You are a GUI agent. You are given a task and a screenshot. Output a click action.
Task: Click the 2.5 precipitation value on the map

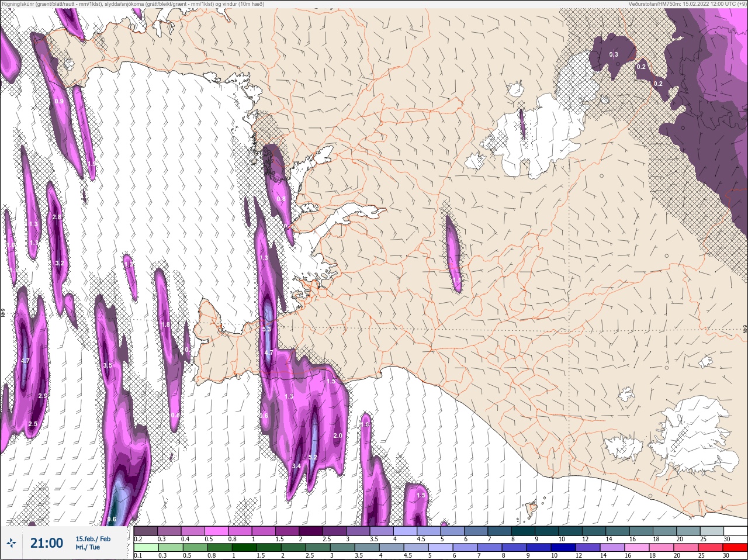tap(33, 424)
